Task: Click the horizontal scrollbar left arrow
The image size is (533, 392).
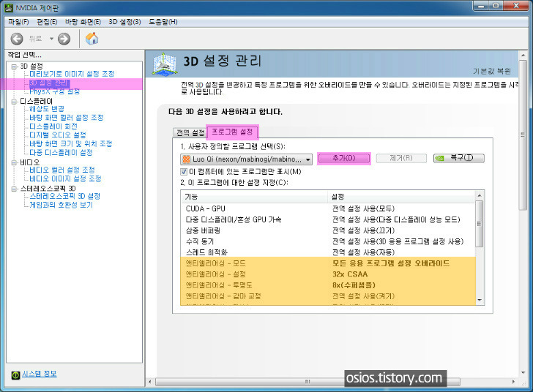Action: pos(150,382)
